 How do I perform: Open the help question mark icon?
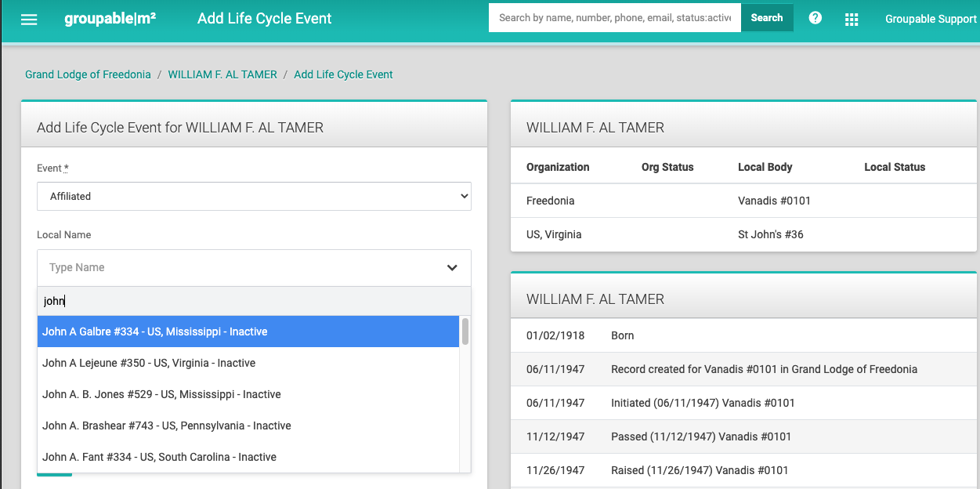click(x=815, y=18)
